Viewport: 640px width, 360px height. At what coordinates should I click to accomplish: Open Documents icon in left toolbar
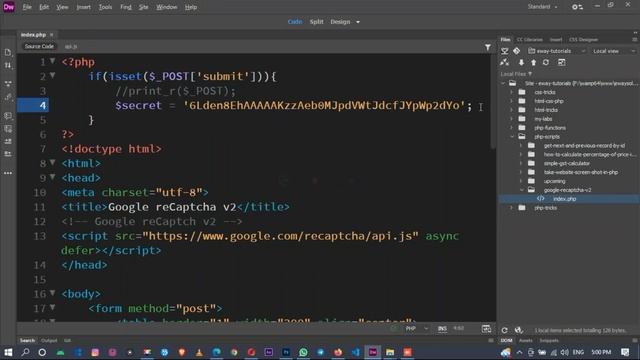click(8, 52)
